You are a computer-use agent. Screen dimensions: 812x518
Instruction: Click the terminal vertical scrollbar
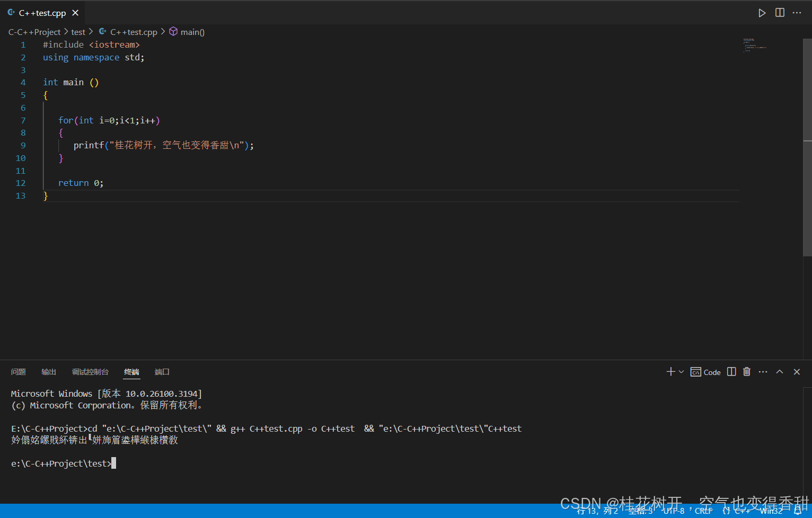[x=807, y=445]
